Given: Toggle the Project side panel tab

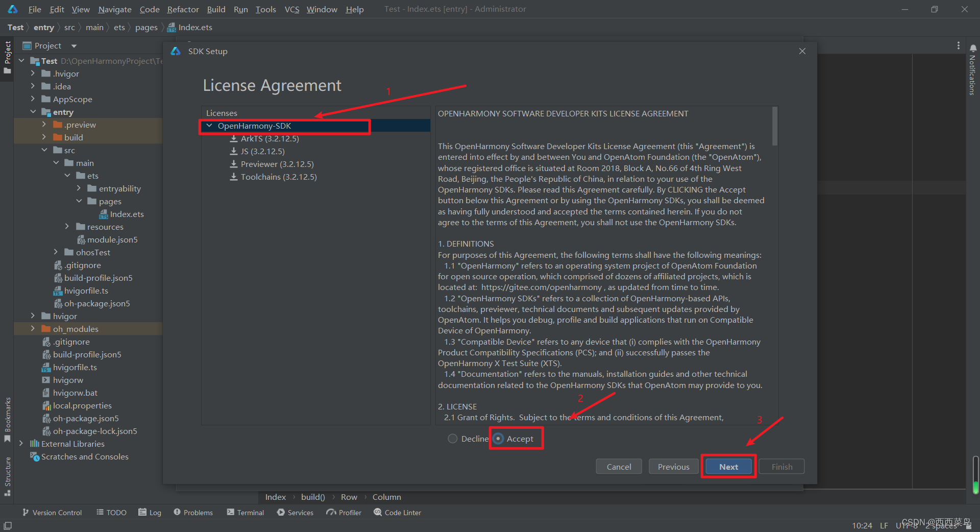Looking at the screenshot, I should pos(7,57).
